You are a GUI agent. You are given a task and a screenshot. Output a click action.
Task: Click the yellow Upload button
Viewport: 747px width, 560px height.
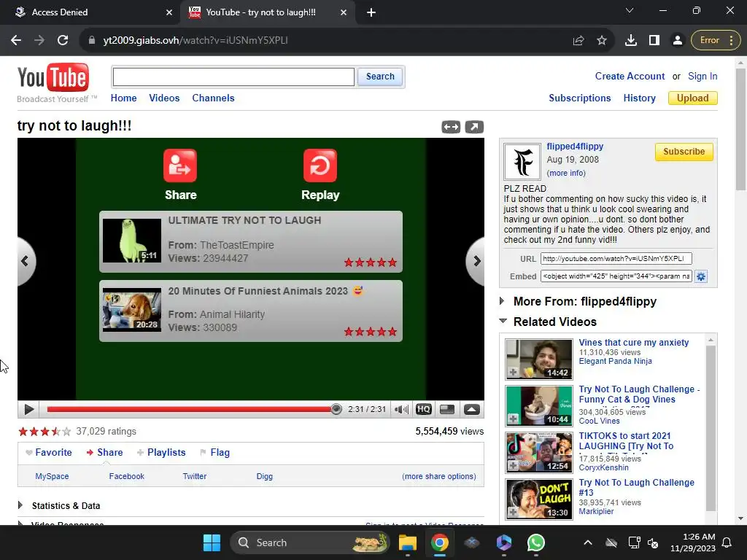click(693, 98)
